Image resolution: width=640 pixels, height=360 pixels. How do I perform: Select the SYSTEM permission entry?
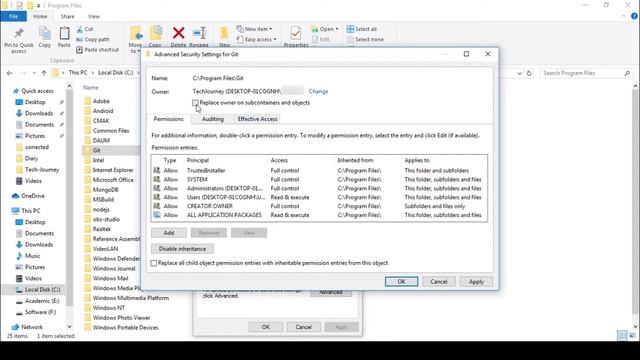tap(319, 179)
